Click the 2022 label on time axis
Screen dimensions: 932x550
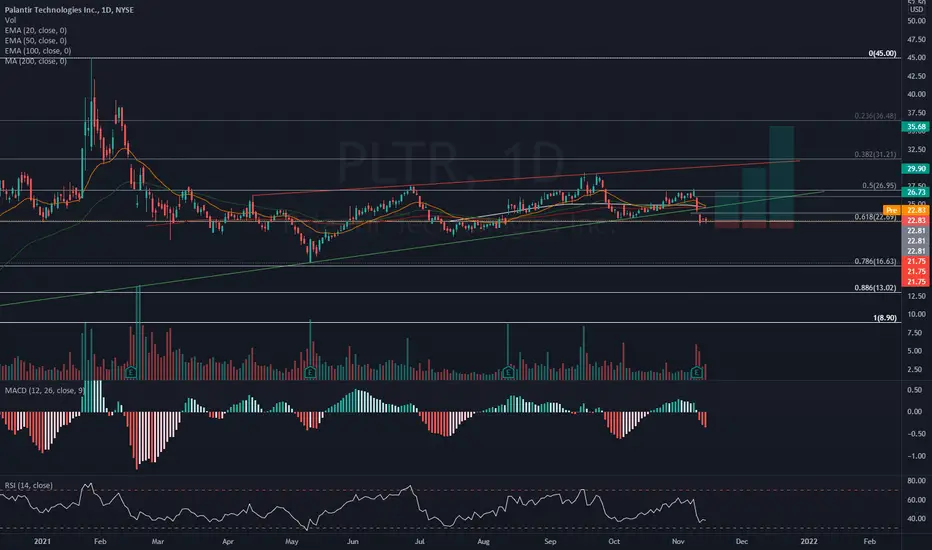pyautogui.click(x=808, y=541)
